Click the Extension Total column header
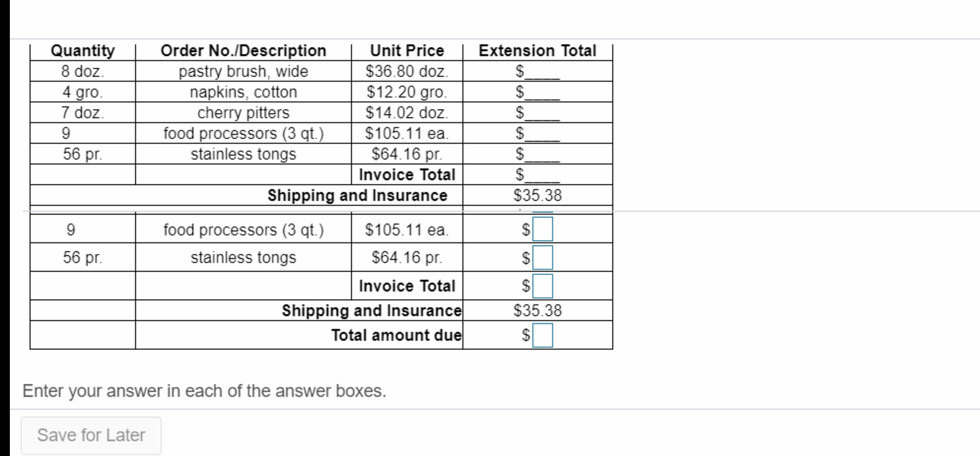Image resolution: width=980 pixels, height=456 pixels. coord(538,51)
